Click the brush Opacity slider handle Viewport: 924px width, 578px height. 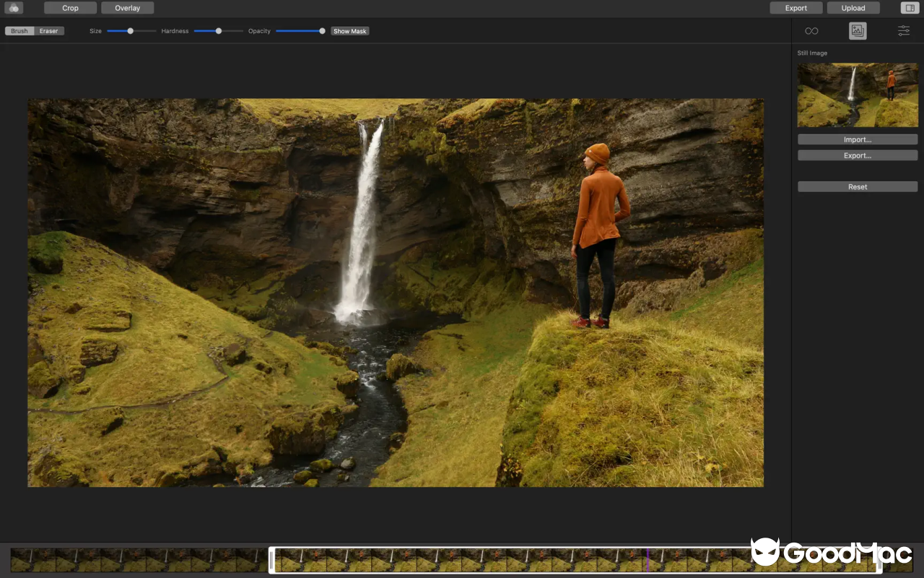[321, 30]
